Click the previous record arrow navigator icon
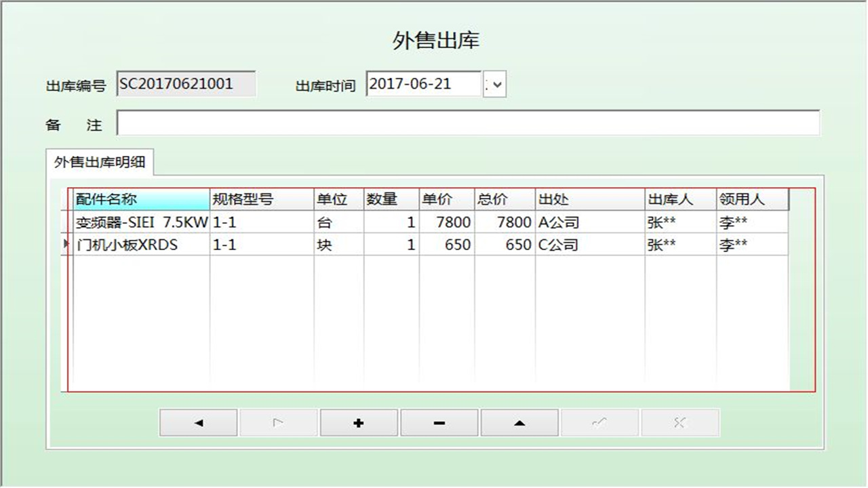 (x=197, y=422)
